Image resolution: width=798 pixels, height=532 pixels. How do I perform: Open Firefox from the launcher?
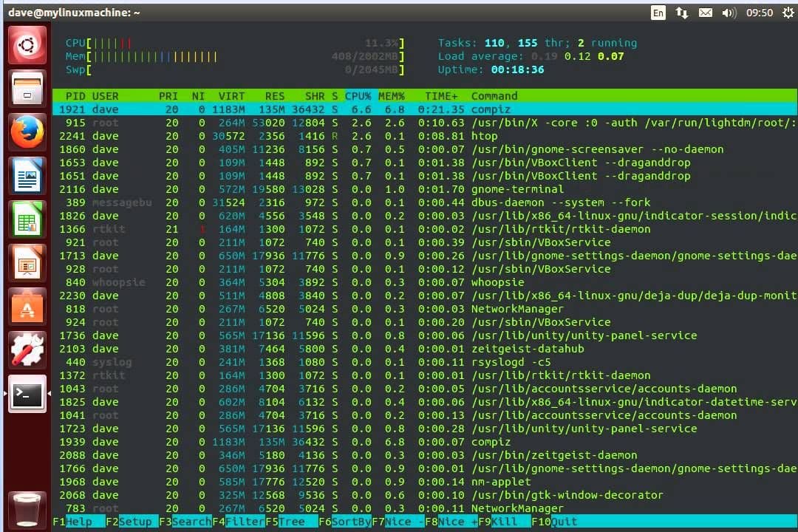click(28, 134)
